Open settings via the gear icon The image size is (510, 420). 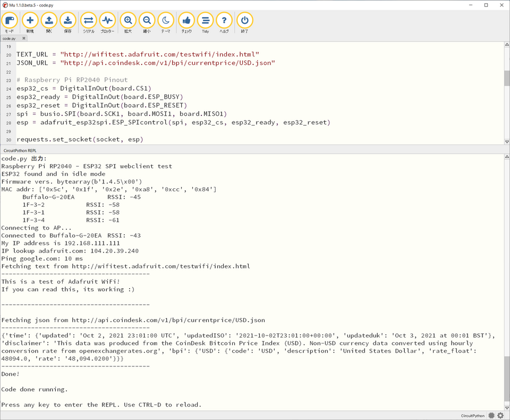coord(500,416)
